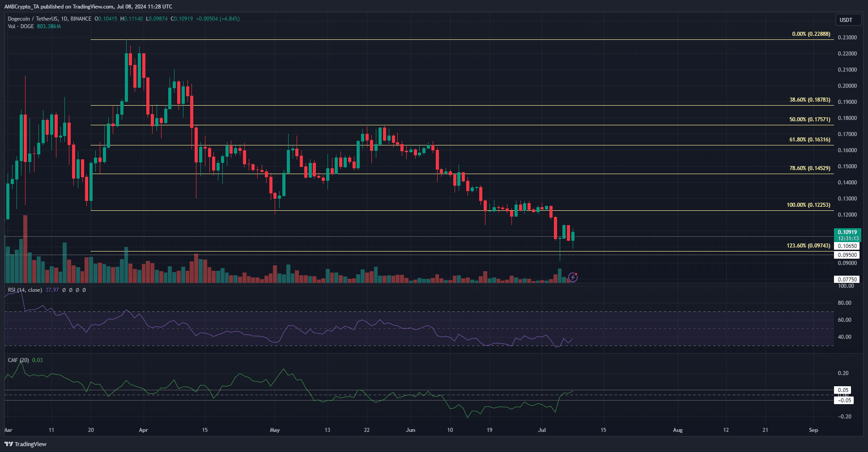Click the 100.00% (0.12253) Fib label
This screenshot has width=868, height=452.
(808, 205)
